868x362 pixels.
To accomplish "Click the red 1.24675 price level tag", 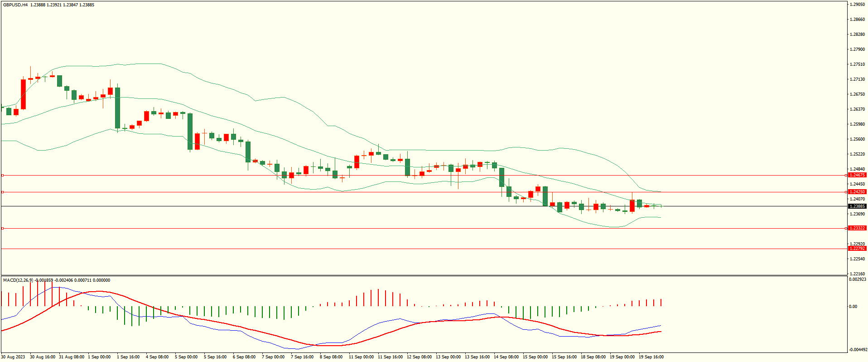I will pyautogui.click(x=857, y=175).
